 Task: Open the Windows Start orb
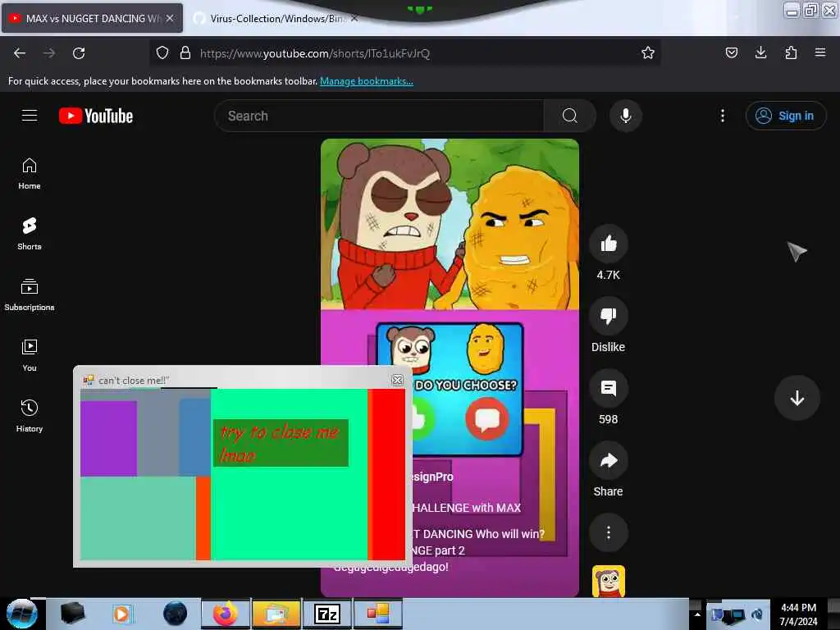pos(22,614)
